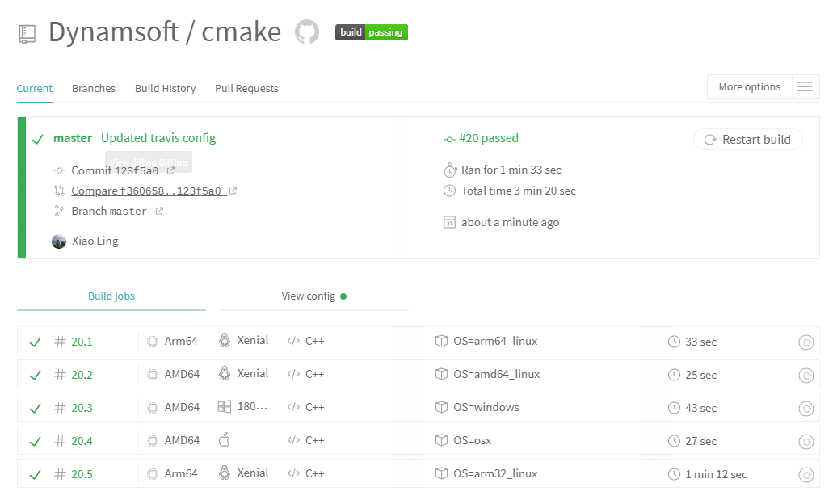
Task: Open Branch master external link icon
Action: point(159,211)
